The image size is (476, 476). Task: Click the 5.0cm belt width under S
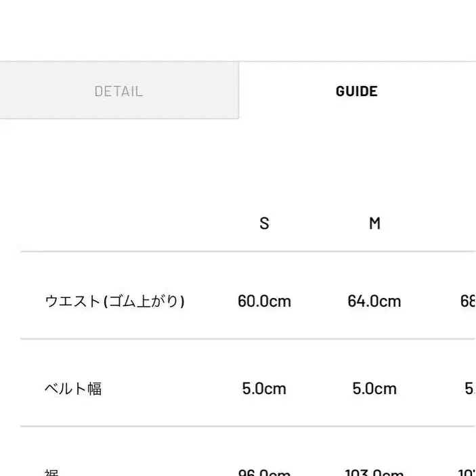coord(264,389)
